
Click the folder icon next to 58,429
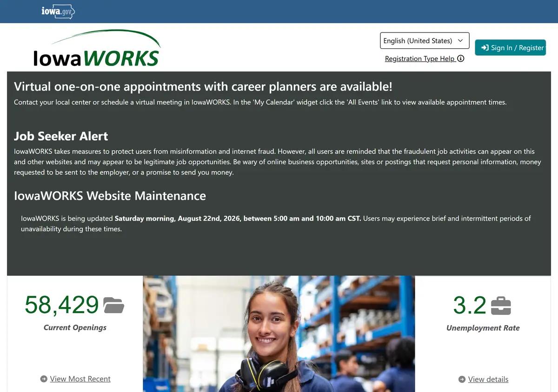(113, 305)
